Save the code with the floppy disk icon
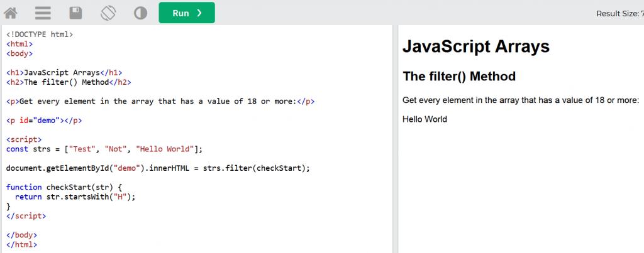 (75, 13)
